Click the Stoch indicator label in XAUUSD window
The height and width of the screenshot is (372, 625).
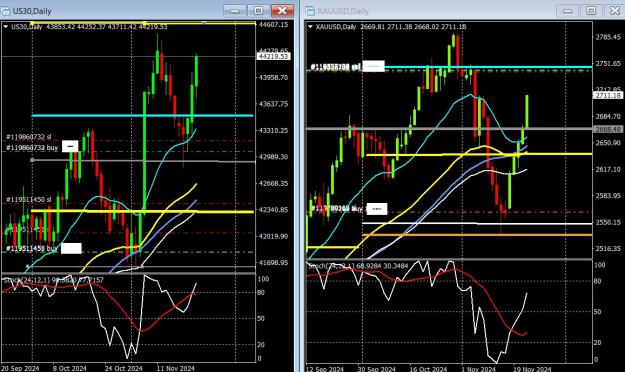click(x=358, y=266)
